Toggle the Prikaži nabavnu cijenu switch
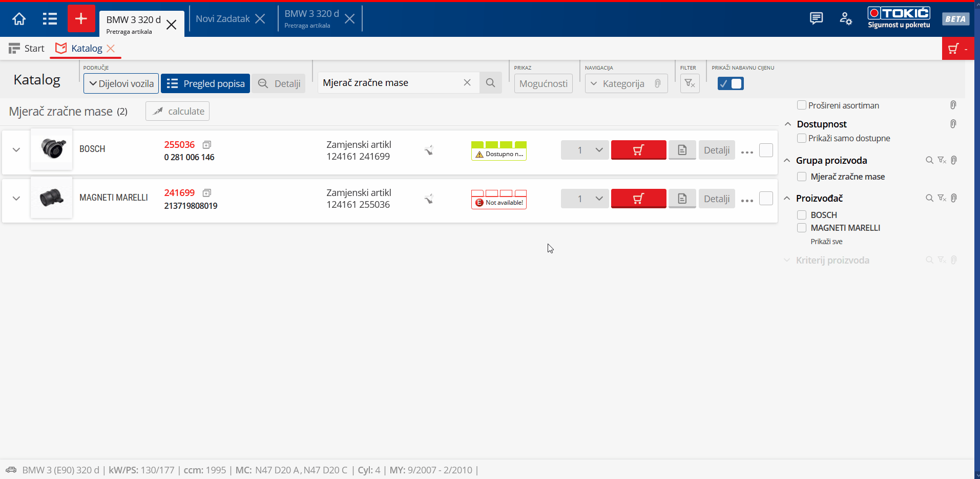Image resolution: width=980 pixels, height=479 pixels. 731,83
